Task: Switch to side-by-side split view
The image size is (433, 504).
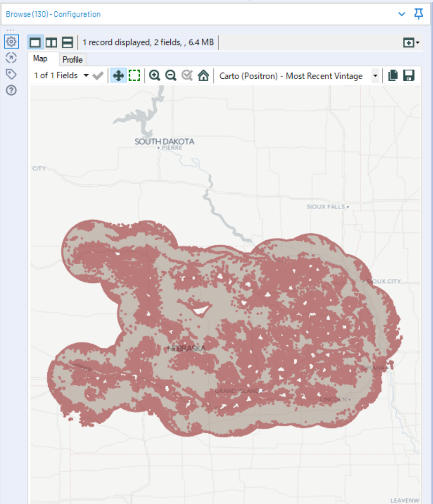Action: (x=51, y=43)
